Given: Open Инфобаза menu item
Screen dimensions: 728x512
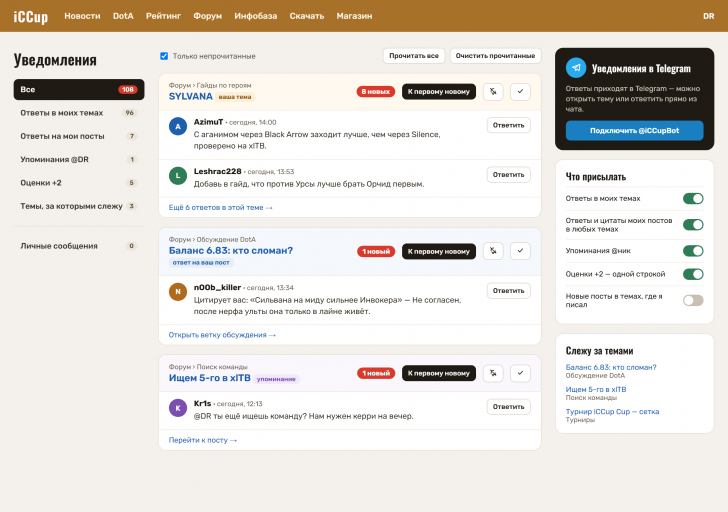Looking at the screenshot, I should tap(255, 16).
